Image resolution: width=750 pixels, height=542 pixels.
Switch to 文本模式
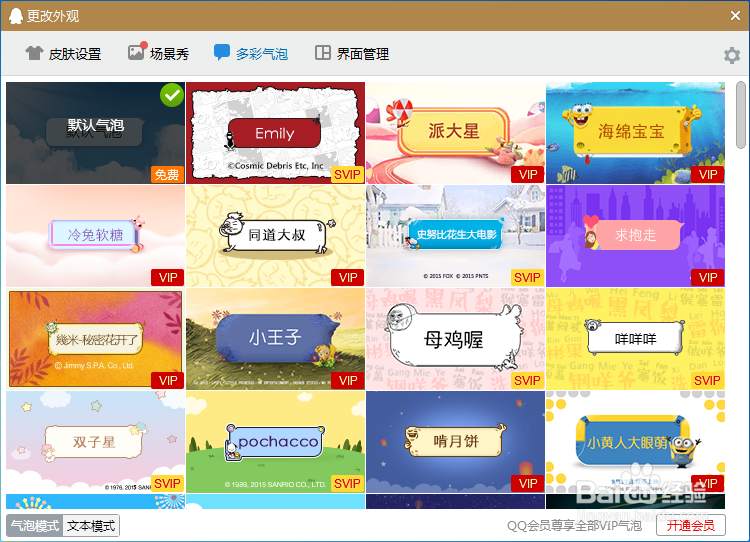pos(91,526)
